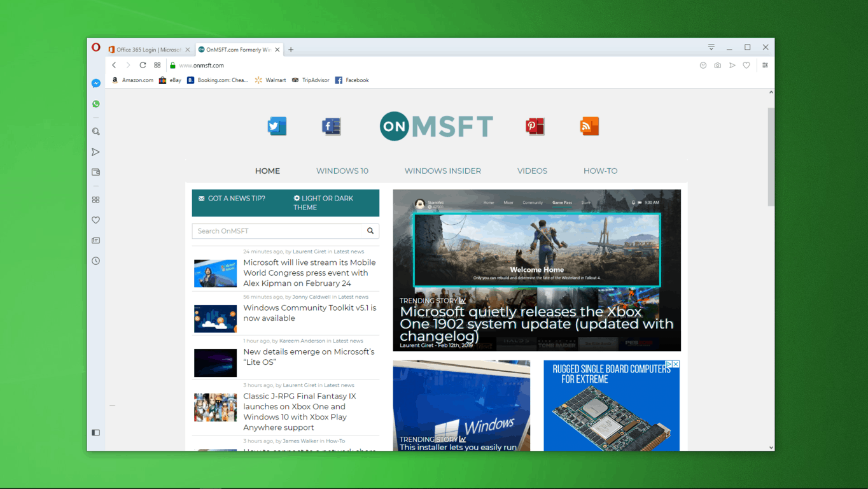868x489 pixels.
Task: Visit OnMSFT's Pinterest page icon
Action: [x=535, y=126]
